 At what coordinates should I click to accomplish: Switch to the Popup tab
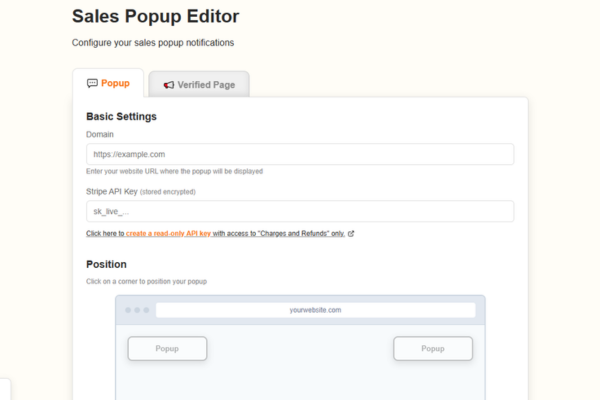(x=108, y=83)
